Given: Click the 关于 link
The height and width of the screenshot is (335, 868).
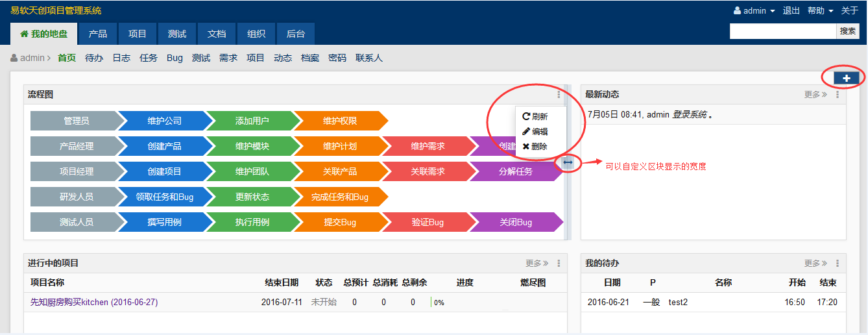Looking at the screenshot, I should click(850, 11).
